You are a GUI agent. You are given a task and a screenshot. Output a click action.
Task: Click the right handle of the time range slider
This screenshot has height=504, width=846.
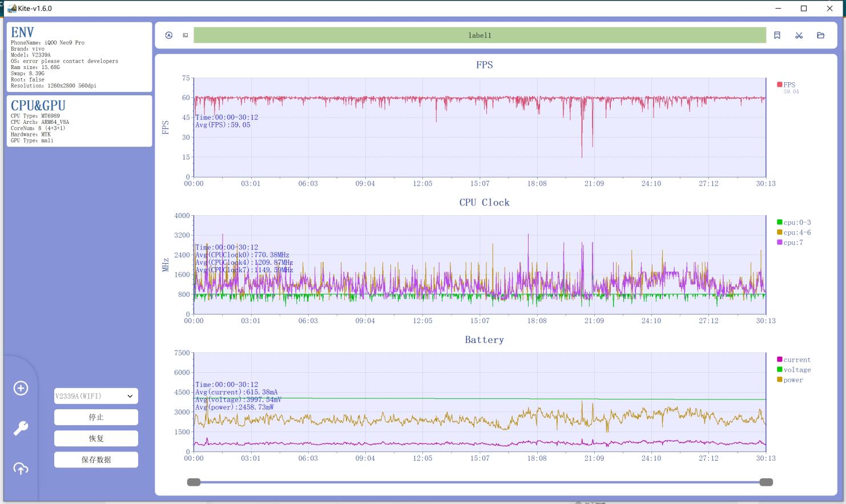tap(766, 482)
